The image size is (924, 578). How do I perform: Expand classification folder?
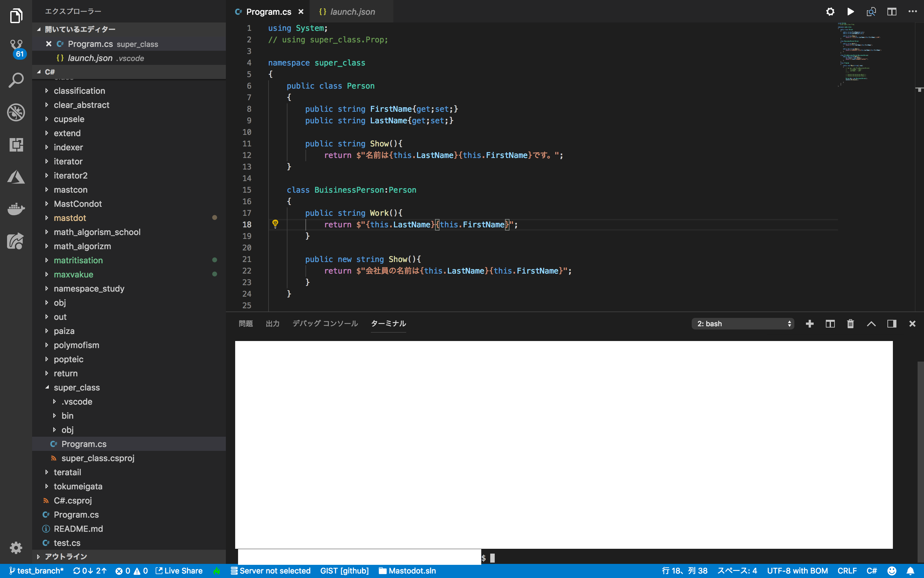129,91
